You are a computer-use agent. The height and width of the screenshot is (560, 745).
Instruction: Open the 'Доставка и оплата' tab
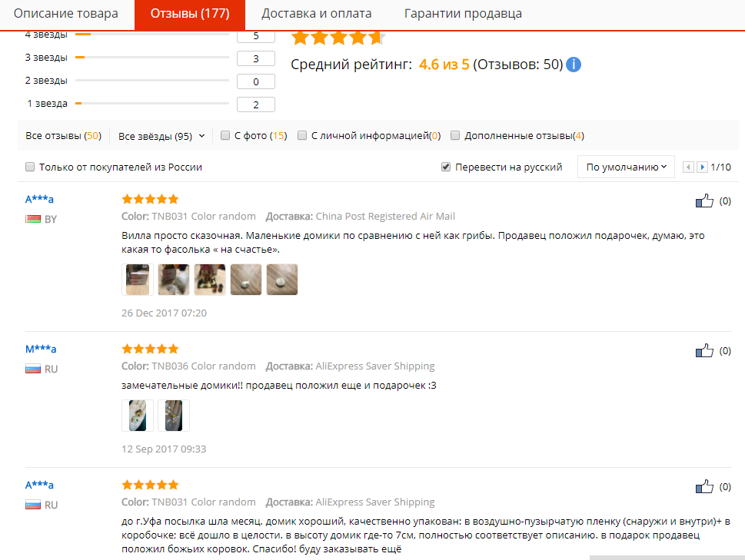[317, 14]
